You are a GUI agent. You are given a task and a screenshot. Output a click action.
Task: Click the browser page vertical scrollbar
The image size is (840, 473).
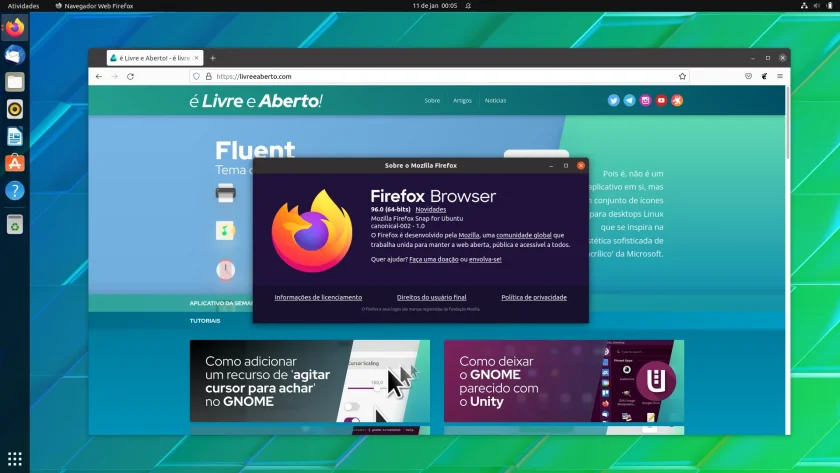788,123
